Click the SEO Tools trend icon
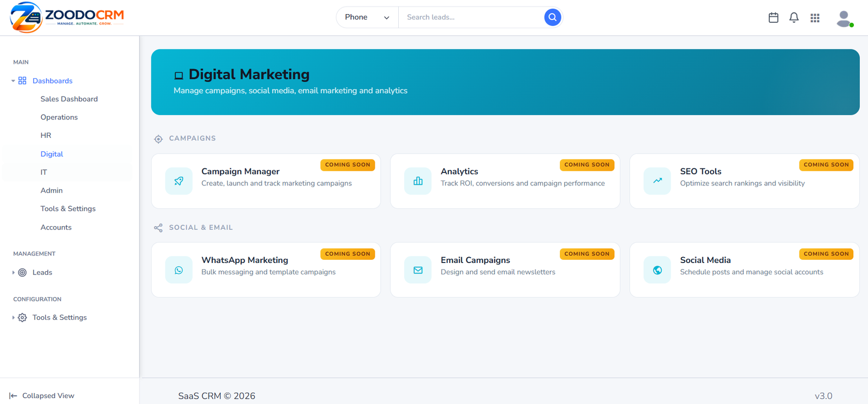 click(658, 181)
